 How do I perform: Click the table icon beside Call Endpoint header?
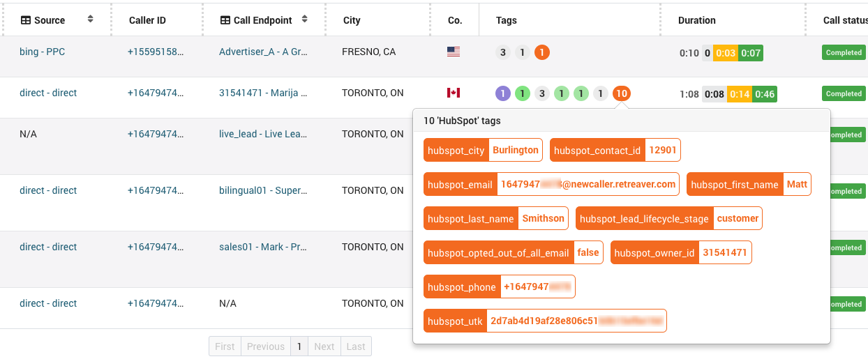click(225, 20)
